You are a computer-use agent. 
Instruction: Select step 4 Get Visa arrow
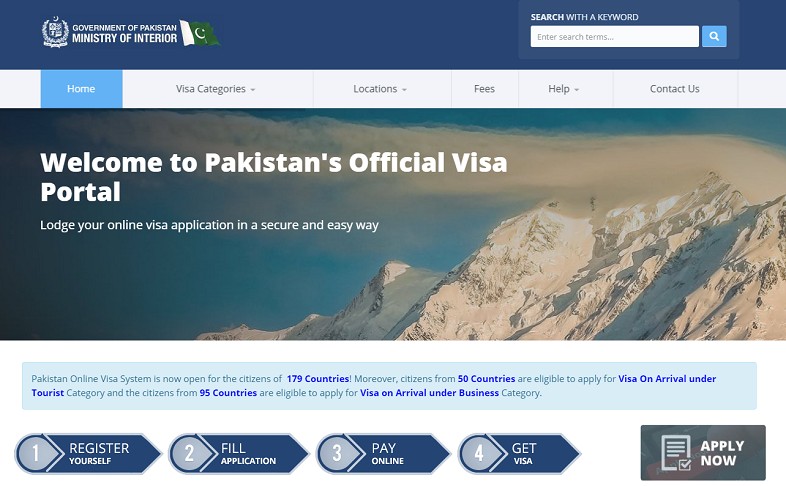coord(519,454)
